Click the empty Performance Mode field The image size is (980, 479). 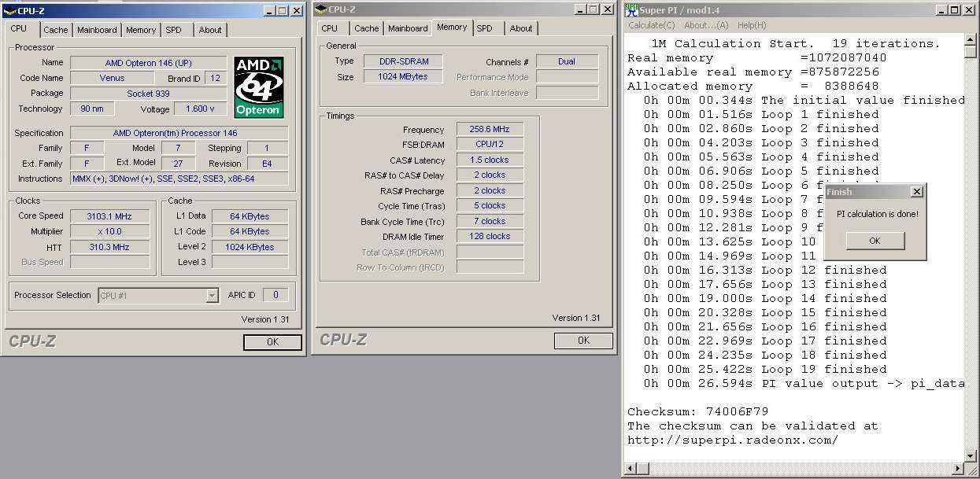567,77
